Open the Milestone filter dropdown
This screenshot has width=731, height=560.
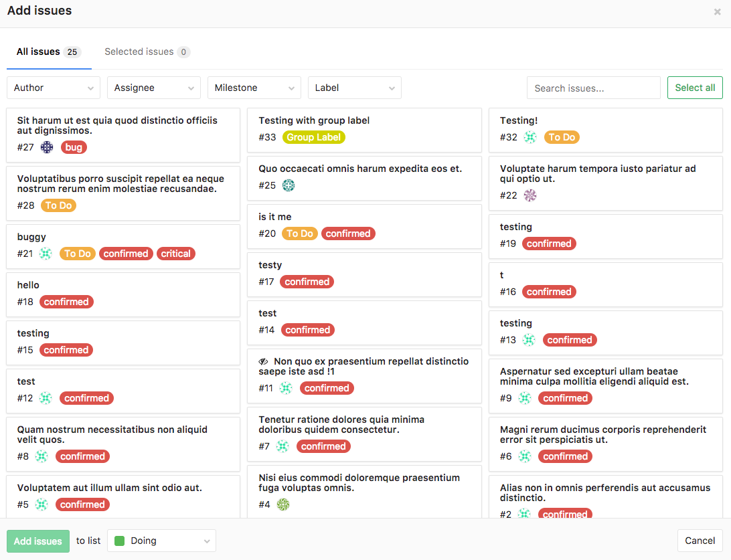pyautogui.click(x=254, y=88)
